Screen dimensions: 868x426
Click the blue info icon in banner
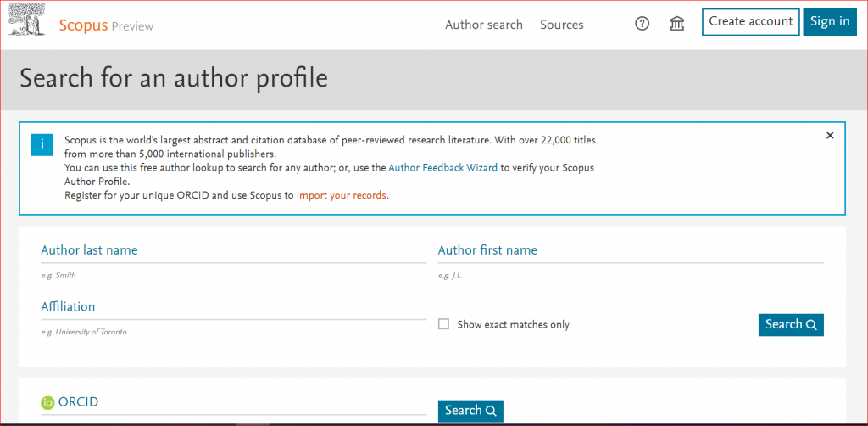click(x=42, y=144)
